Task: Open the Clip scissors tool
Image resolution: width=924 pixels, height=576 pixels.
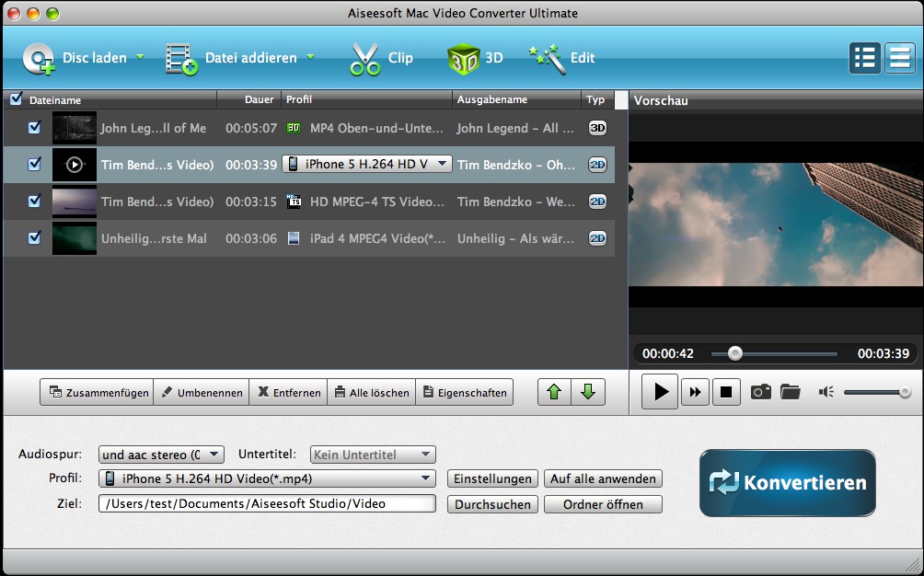Action: point(364,59)
